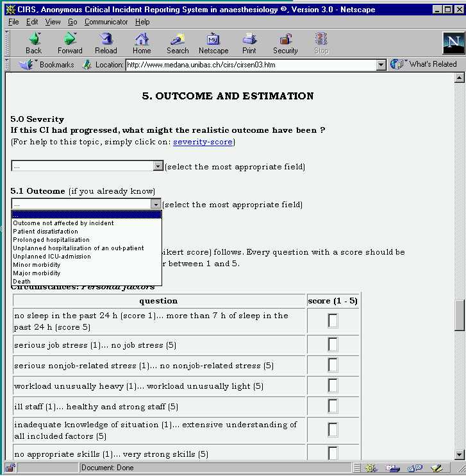Click the scrollbar up arrow

point(460,78)
